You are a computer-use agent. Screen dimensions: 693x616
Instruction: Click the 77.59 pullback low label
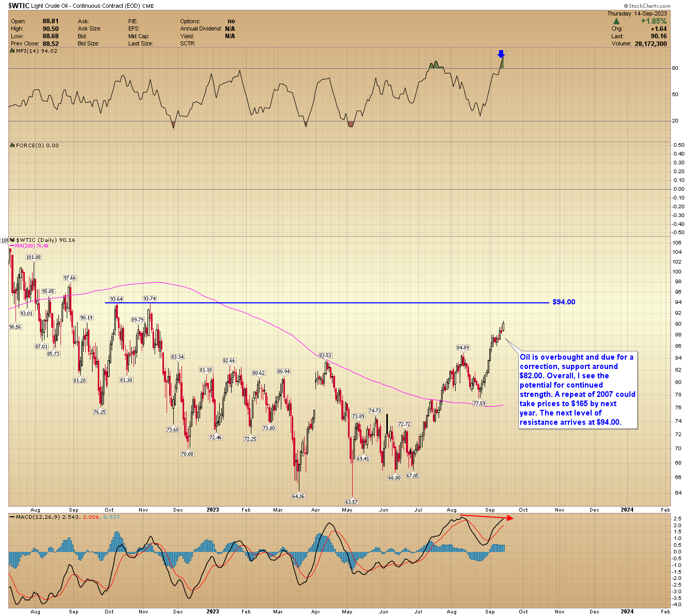pyautogui.click(x=479, y=404)
